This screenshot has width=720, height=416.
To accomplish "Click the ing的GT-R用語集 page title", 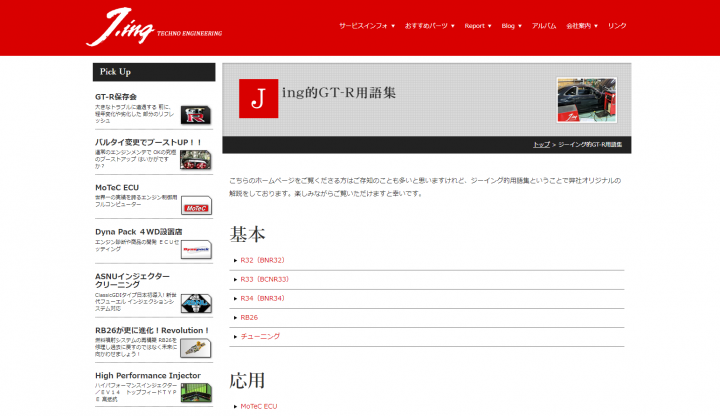I will pos(339,93).
